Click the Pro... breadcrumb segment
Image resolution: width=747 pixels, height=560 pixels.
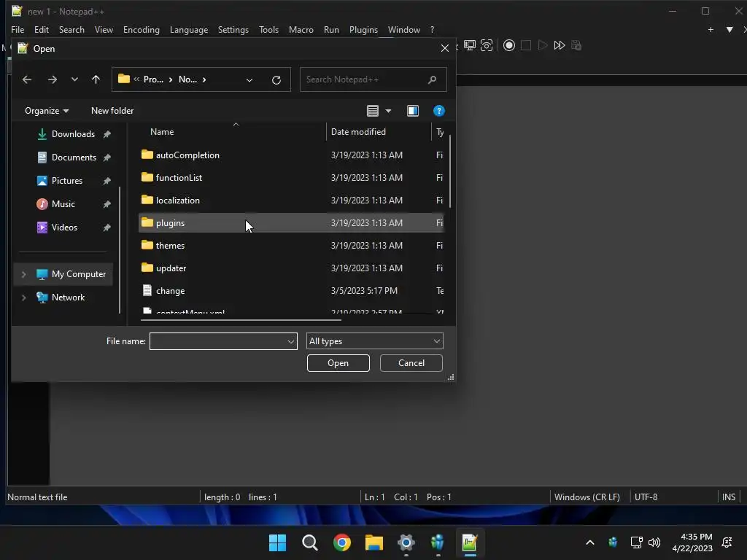(x=153, y=79)
